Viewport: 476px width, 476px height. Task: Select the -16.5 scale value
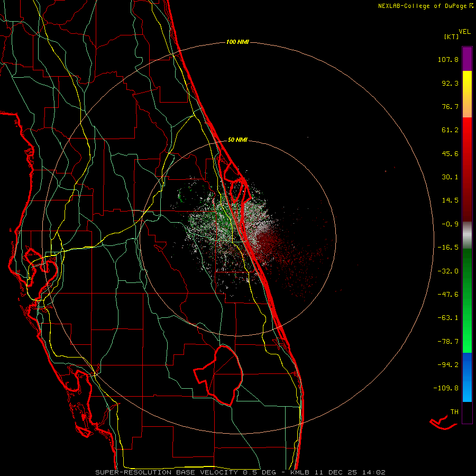[x=448, y=248]
